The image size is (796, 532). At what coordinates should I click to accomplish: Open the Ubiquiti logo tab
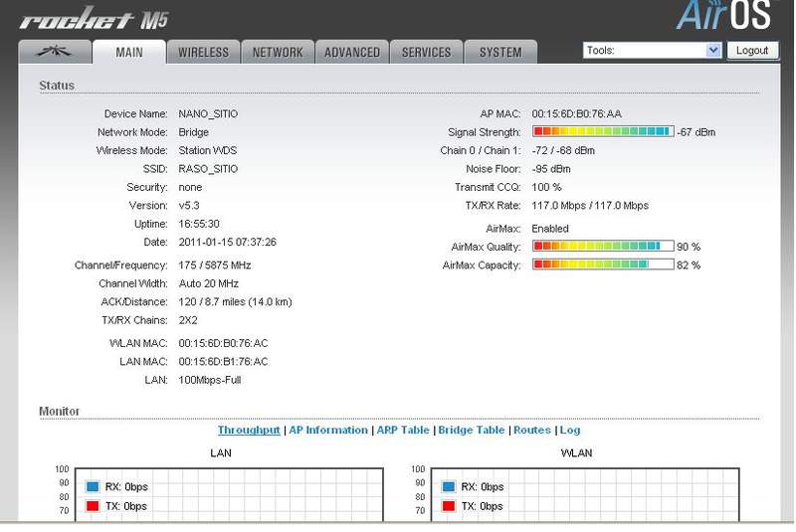pyautogui.click(x=55, y=53)
